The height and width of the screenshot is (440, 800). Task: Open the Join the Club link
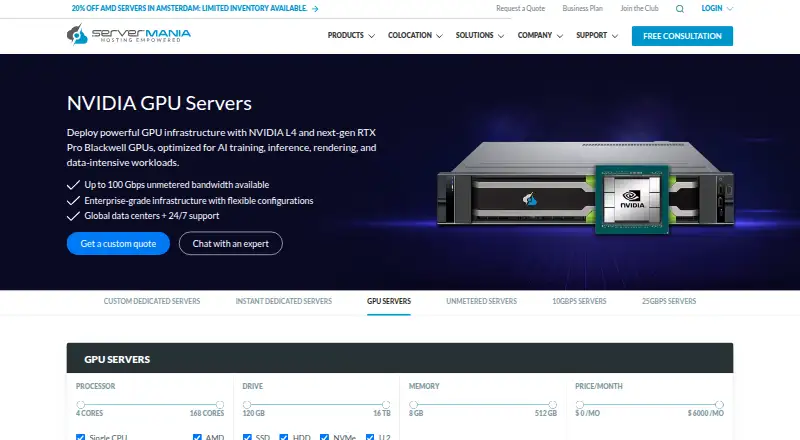click(x=639, y=9)
